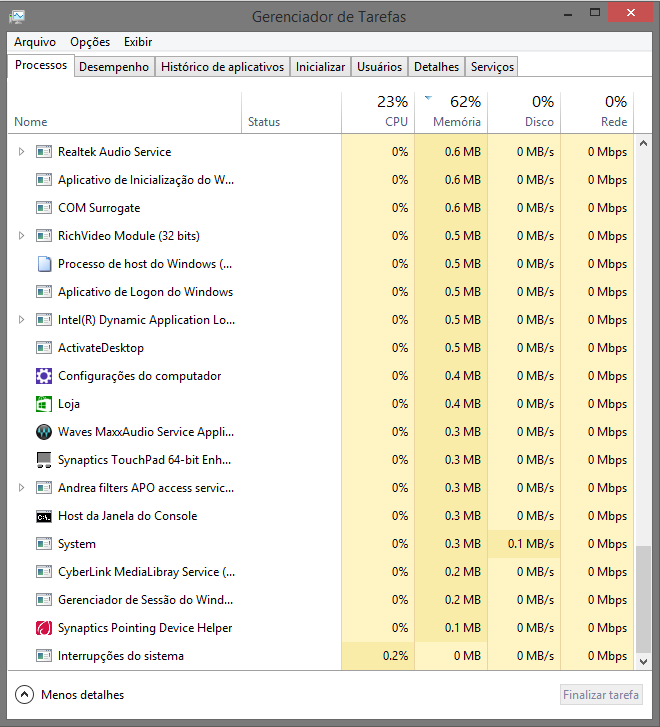Image resolution: width=660 pixels, height=727 pixels.
Task: Click the Andrea filters APO icon
Action: pyautogui.click(x=44, y=488)
